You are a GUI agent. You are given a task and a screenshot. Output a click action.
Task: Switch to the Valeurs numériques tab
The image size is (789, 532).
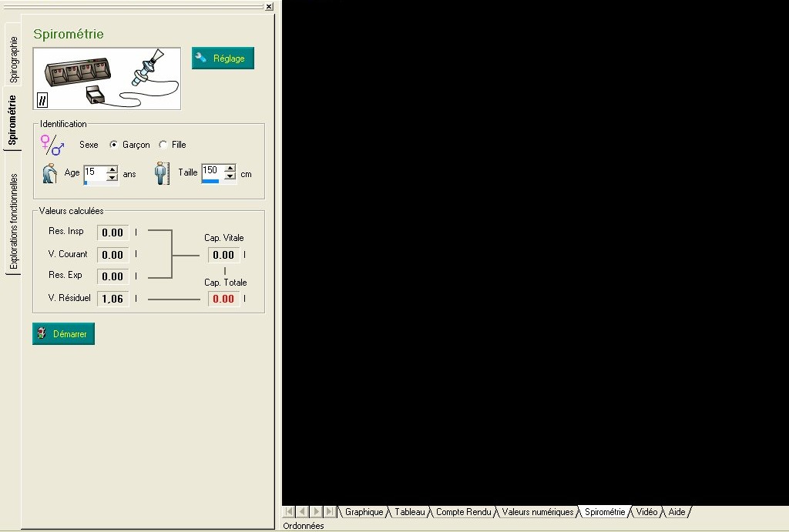pos(537,512)
